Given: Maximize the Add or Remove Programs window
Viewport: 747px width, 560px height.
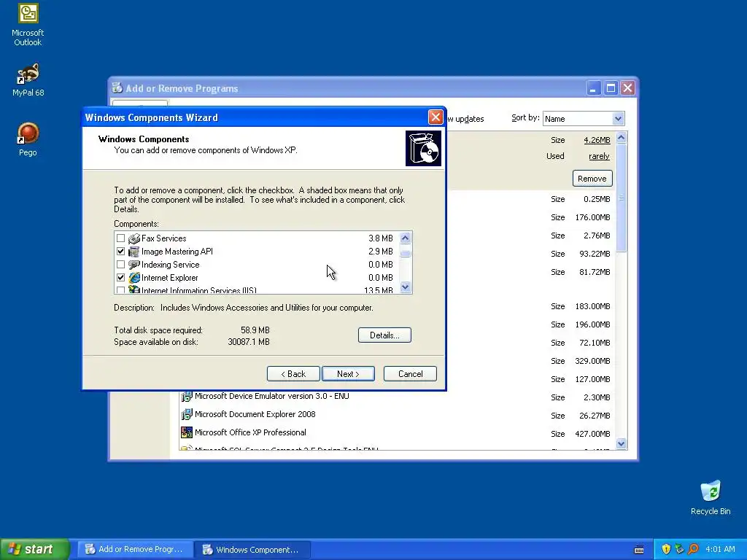Looking at the screenshot, I should [611, 88].
